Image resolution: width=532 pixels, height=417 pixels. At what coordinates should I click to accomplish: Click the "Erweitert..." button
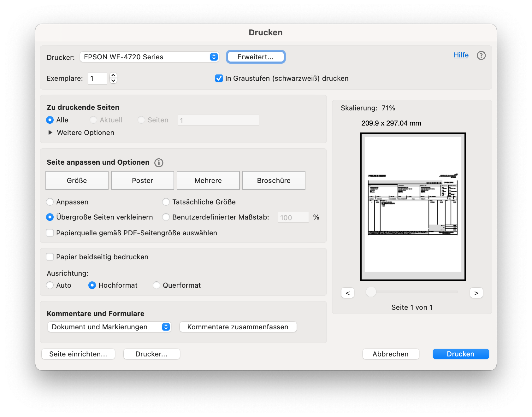256,57
